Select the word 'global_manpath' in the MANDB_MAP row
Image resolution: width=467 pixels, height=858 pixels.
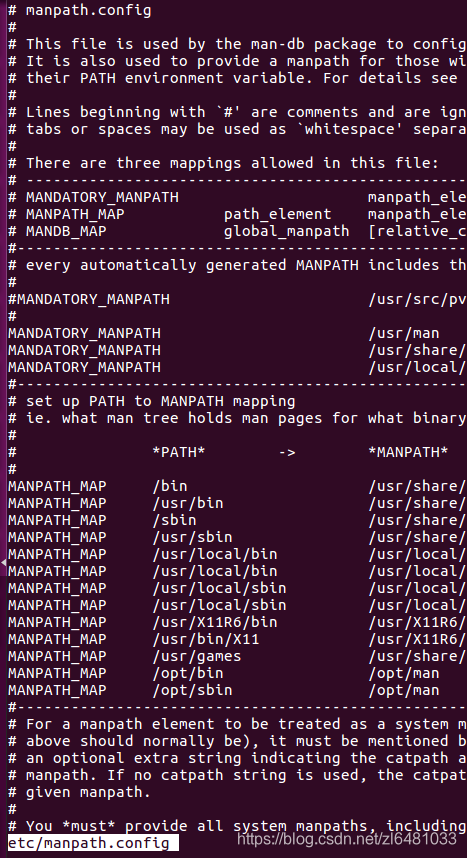pos(287,231)
